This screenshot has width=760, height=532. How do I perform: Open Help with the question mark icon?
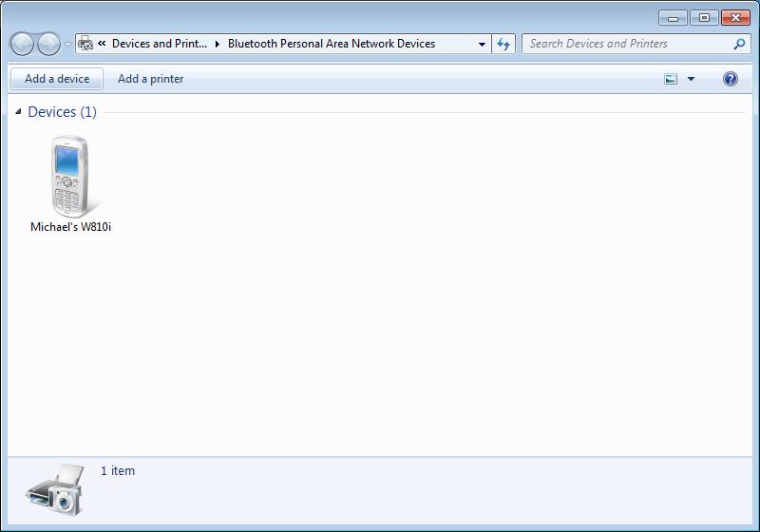pyautogui.click(x=731, y=79)
